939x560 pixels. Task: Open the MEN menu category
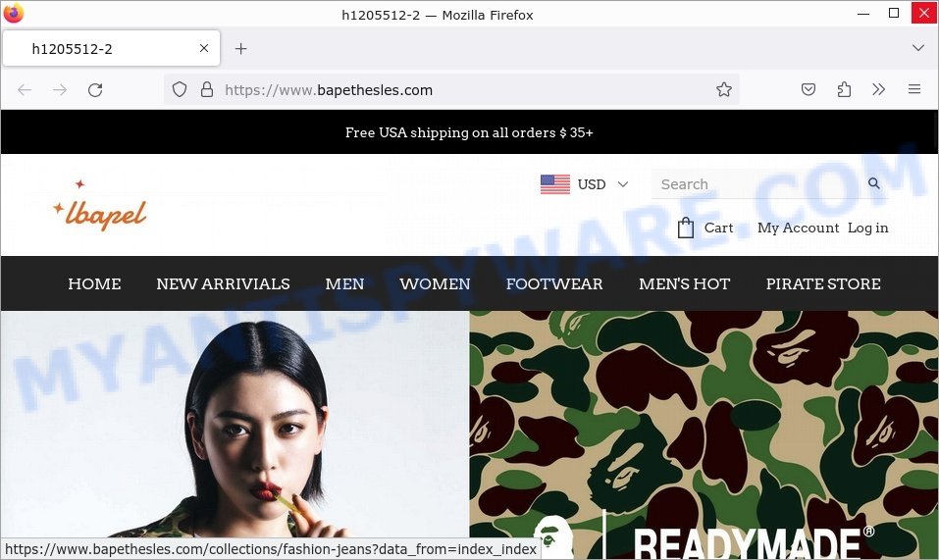(344, 283)
